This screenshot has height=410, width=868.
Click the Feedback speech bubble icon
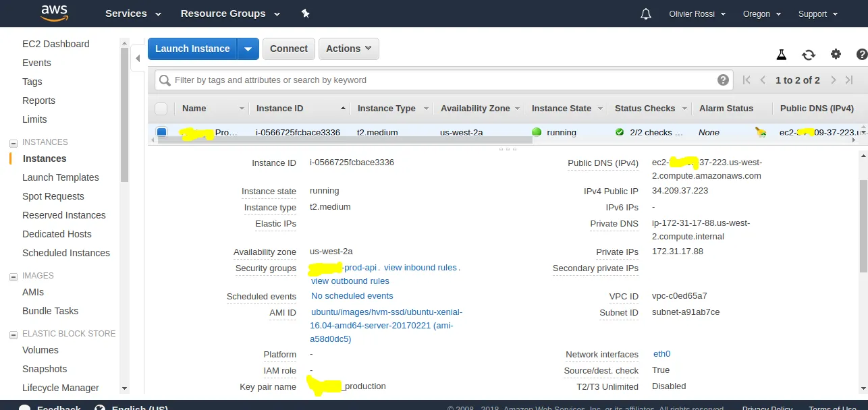[24, 408]
